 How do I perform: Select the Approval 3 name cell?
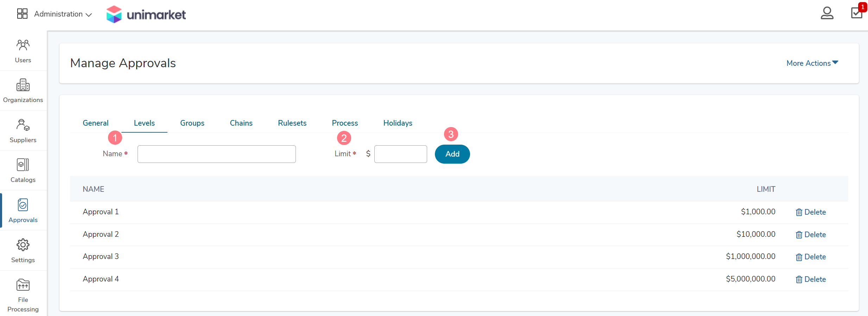coord(101,257)
